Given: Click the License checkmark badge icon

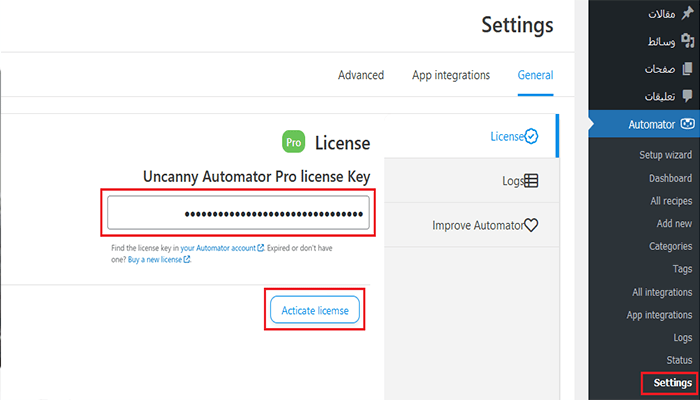Looking at the screenshot, I should [531, 137].
